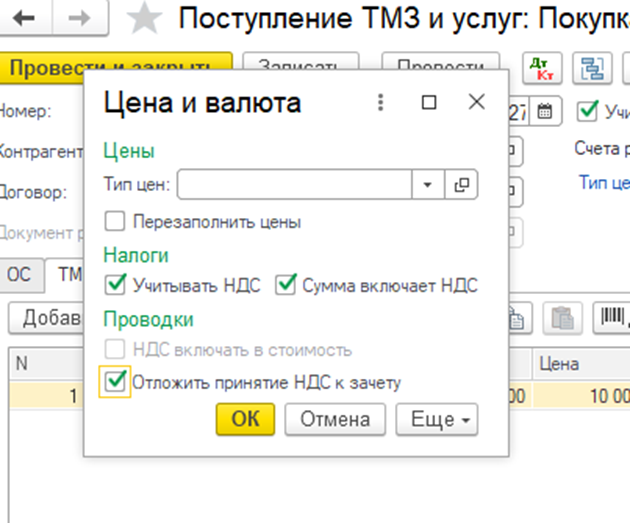This screenshot has width=630, height=523.
Task: Expand the Тип цен dropdown list
Action: tap(428, 185)
